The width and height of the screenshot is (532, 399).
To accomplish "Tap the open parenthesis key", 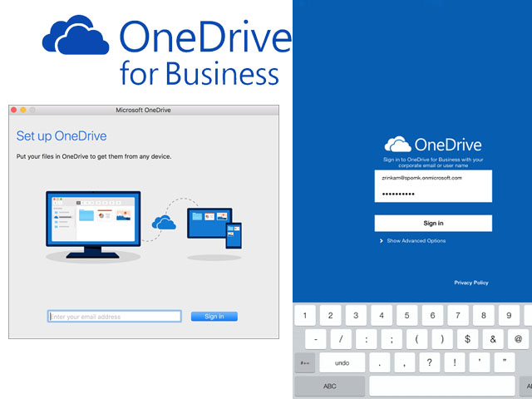I will pyautogui.click(x=416, y=339).
